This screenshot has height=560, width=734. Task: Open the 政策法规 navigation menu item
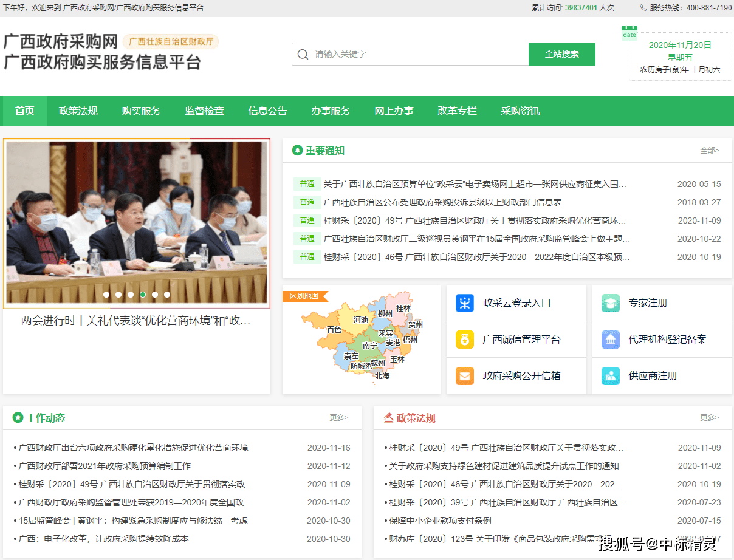coord(78,111)
